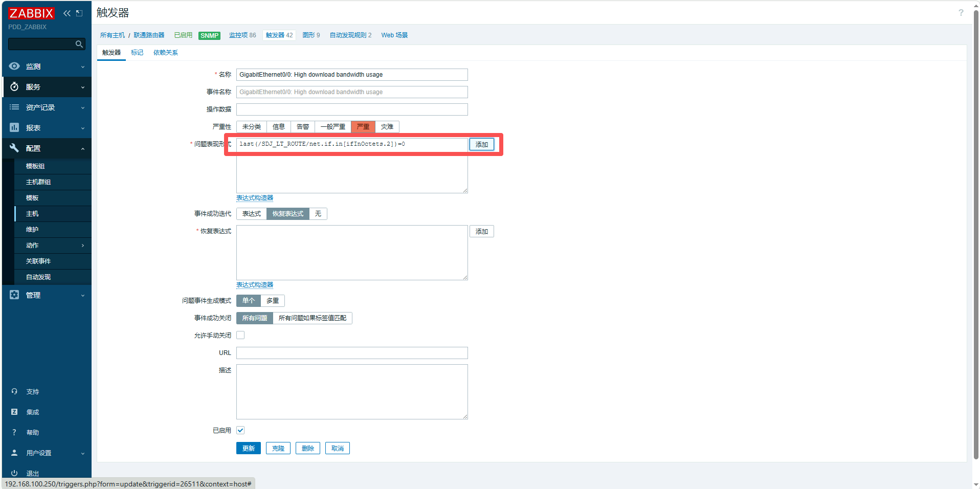Click the sidebar search magnifier icon
The image size is (980, 489).
(x=79, y=45)
